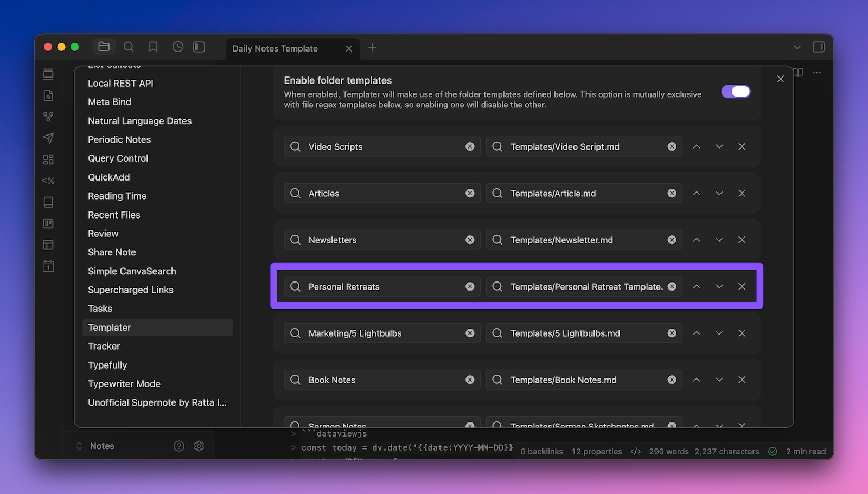This screenshot has height=494, width=868.
Task: Expand the tab list dropdown chevron
Action: tap(797, 47)
